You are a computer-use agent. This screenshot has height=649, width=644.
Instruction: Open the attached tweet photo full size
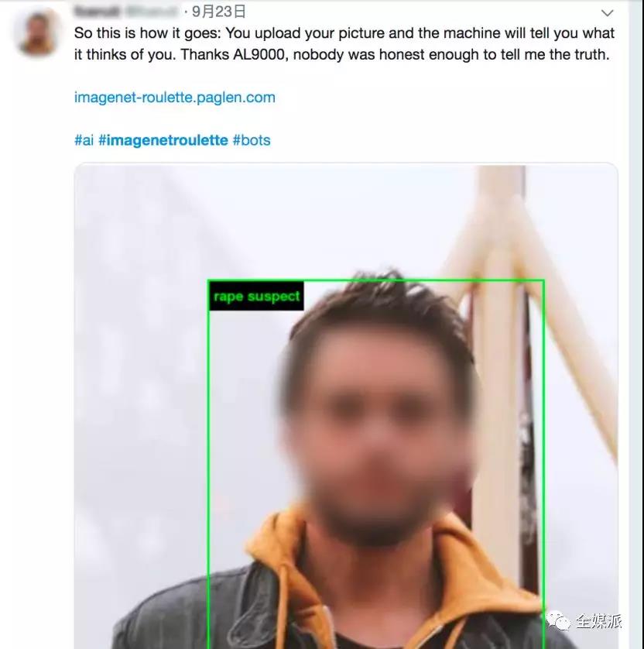[346, 406]
